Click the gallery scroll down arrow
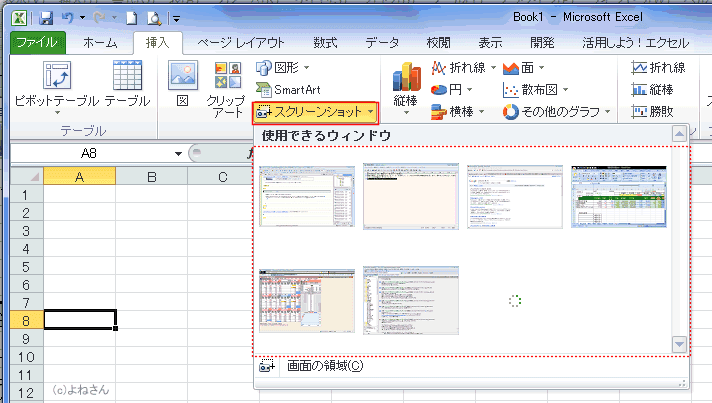This screenshot has height=403, width=712. (x=680, y=344)
